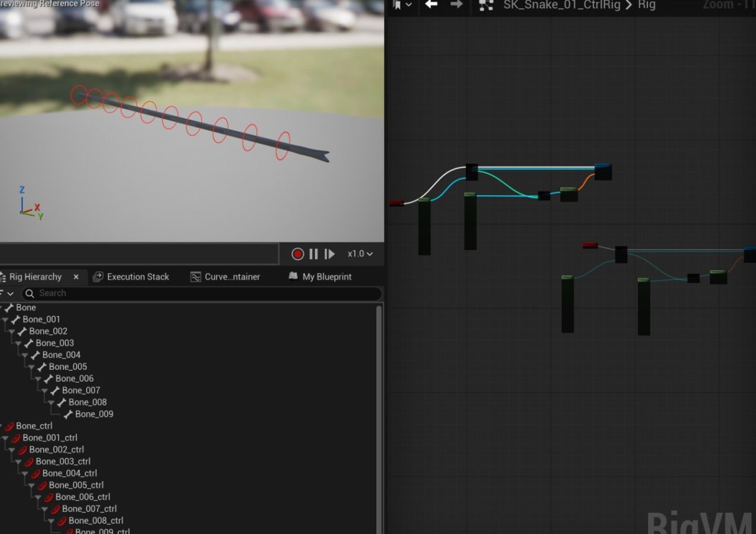Click the graph icon beside SK_Snake_01_CtrlRig

pyautogui.click(x=486, y=5)
